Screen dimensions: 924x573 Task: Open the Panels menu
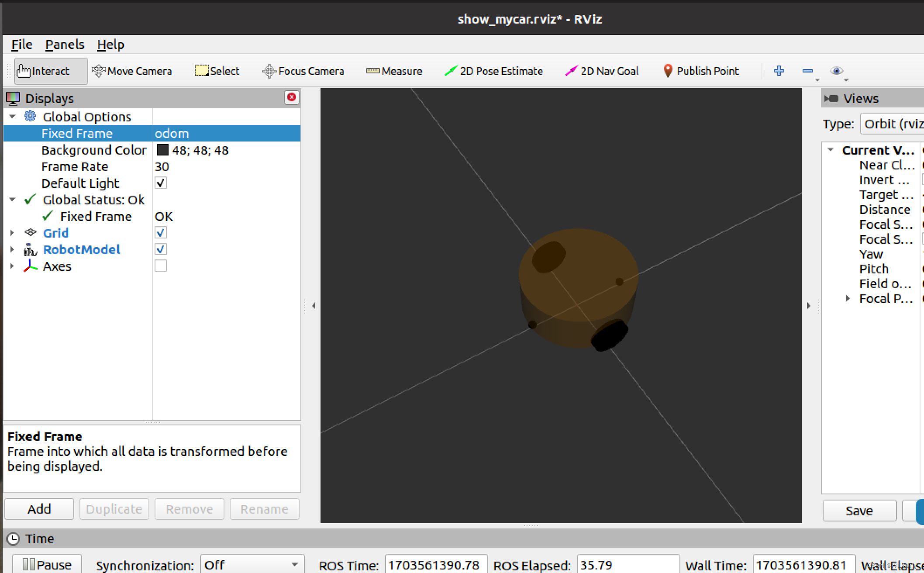(65, 45)
